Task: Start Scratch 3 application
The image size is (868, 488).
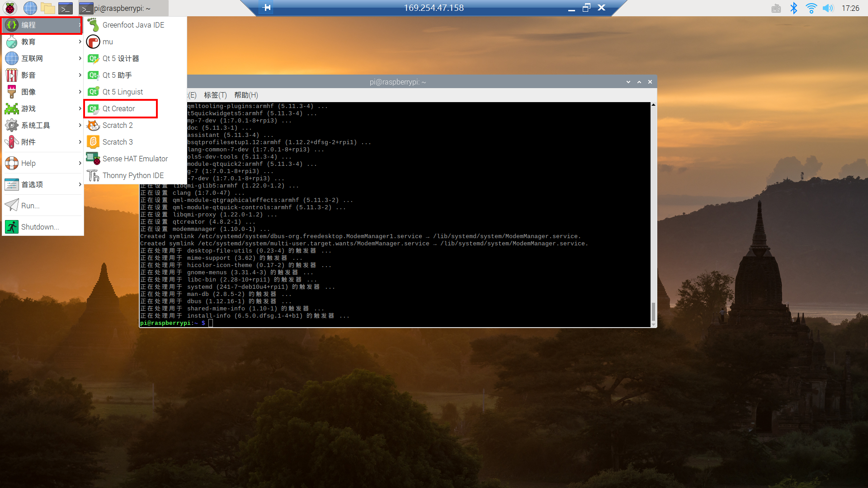Action: click(x=117, y=142)
